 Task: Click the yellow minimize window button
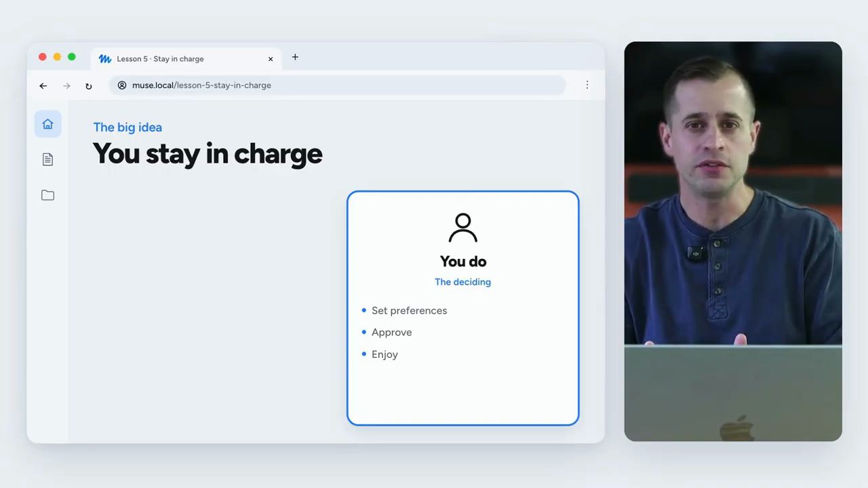57,57
